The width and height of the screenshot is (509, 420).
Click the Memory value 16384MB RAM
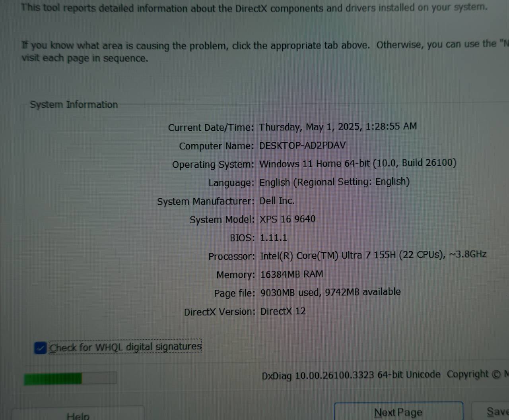coord(291,274)
